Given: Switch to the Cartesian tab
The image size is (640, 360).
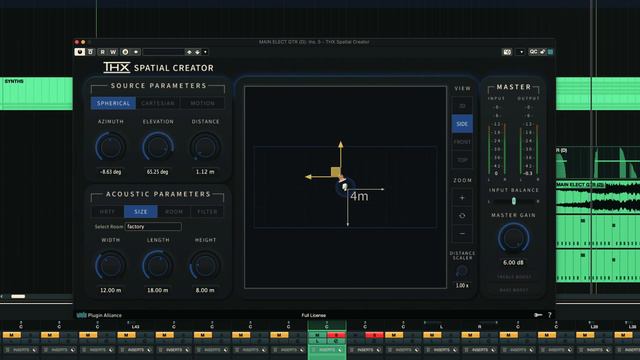Looking at the screenshot, I should click(158, 103).
